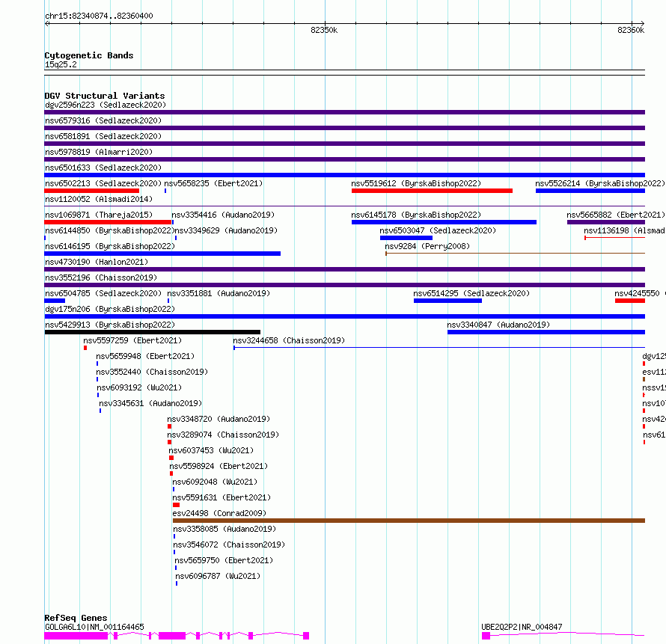Click the nsv3552440 (Chaisson2019) label
Screen dimensions: 666x644
[152, 372]
